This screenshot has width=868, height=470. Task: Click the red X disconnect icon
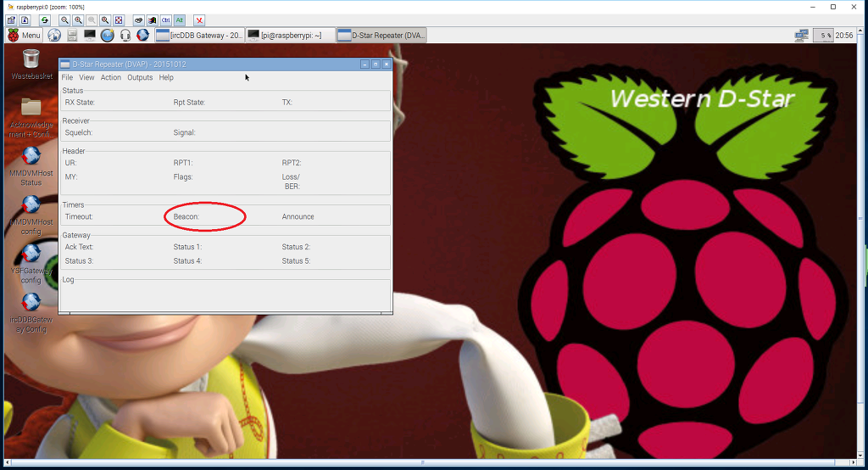click(x=199, y=20)
